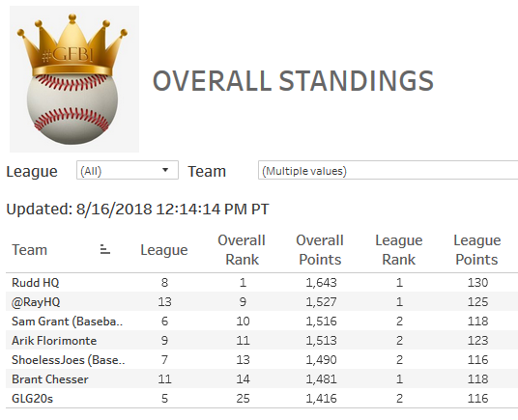Select the GLG20s team row
This screenshot has width=518, height=420.
point(262,398)
